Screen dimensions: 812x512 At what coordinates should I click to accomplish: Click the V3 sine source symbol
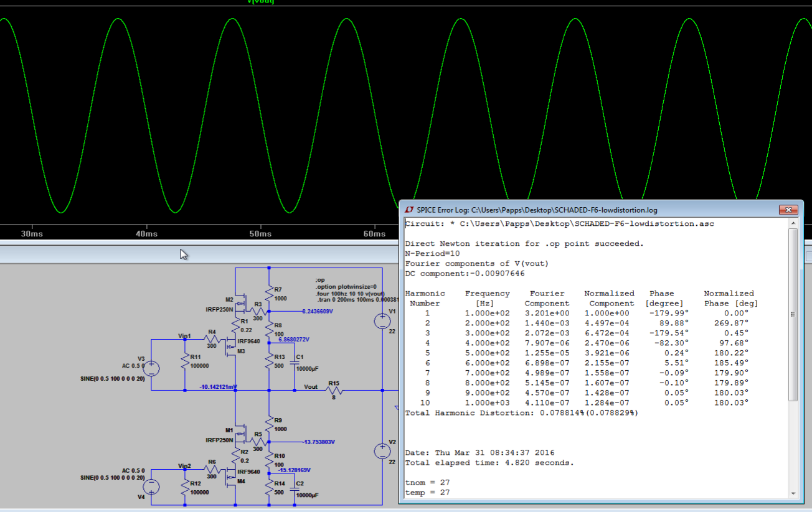point(151,368)
